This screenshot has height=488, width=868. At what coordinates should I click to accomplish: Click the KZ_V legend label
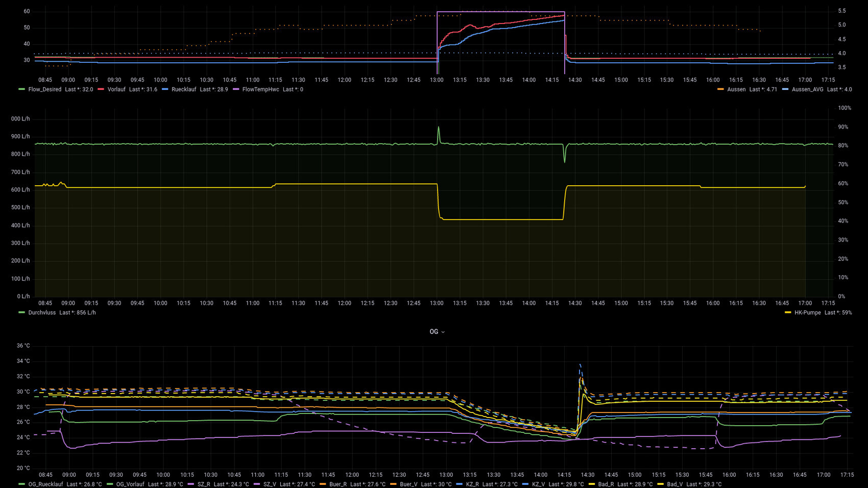[x=538, y=484]
